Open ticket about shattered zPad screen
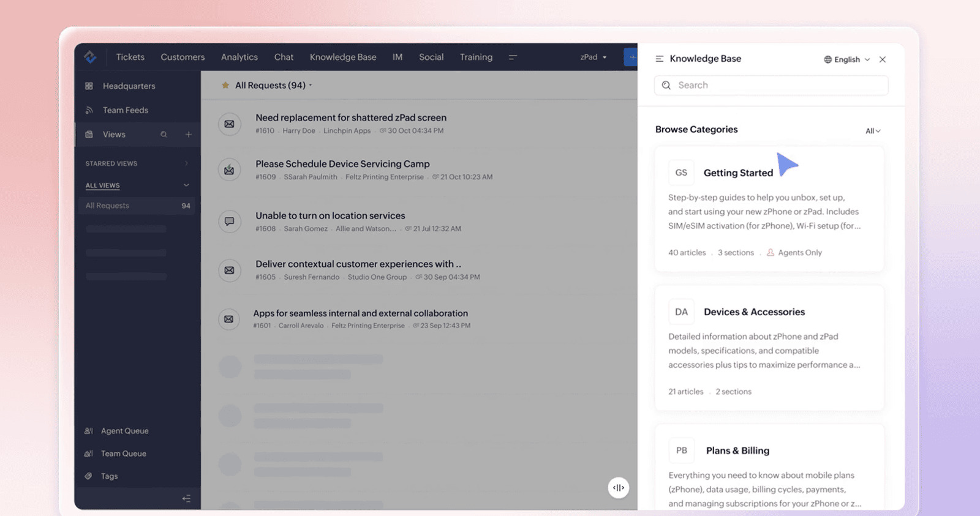Screen dimensions: 980x516 (350, 118)
